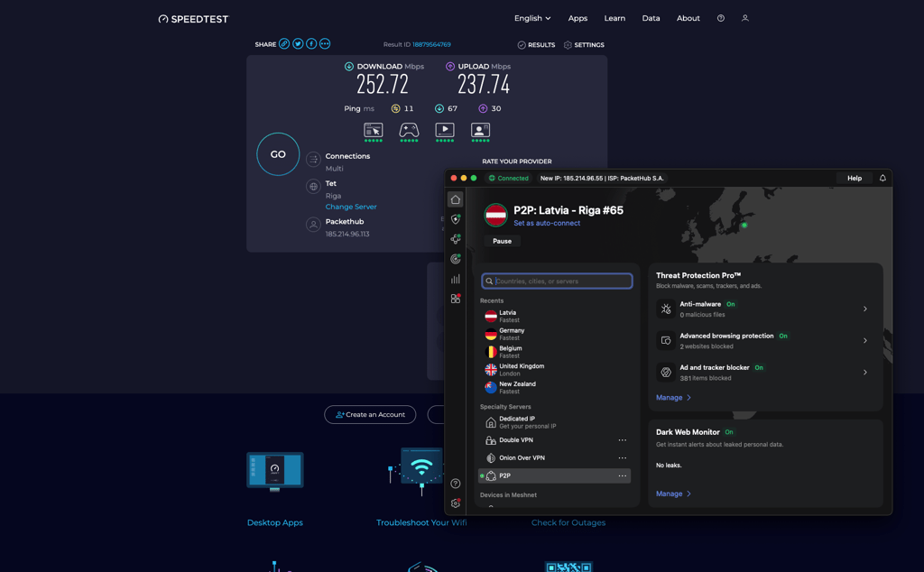Click Set as auto-connect link
This screenshot has width=924, height=572.
tap(547, 223)
